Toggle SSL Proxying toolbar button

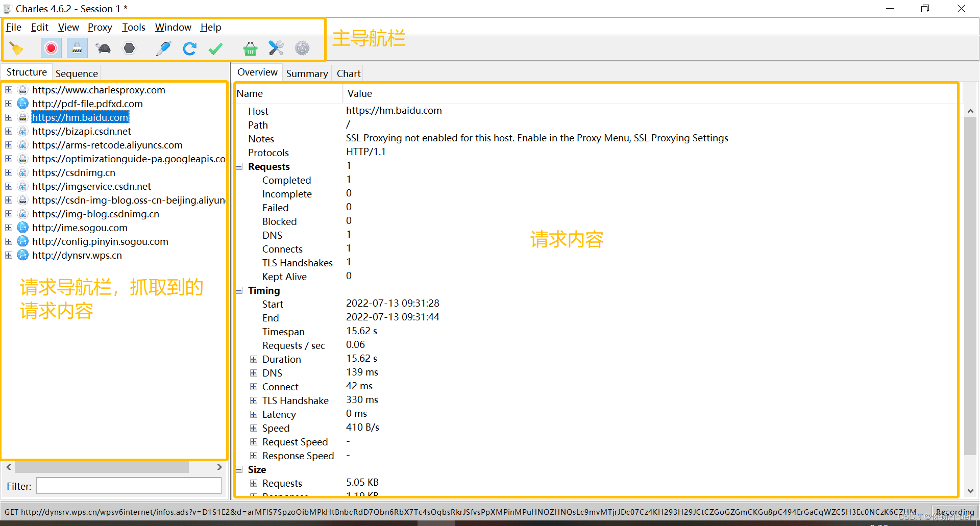point(77,48)
